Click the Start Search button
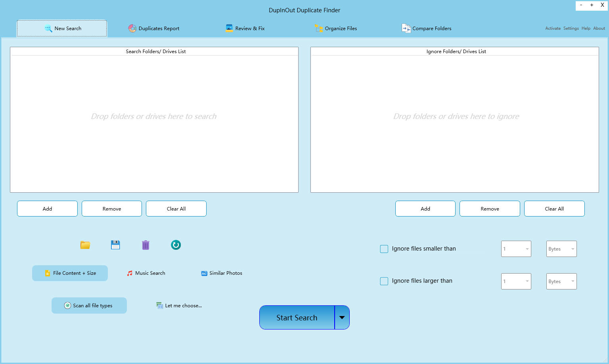 (x=297, y=318)
